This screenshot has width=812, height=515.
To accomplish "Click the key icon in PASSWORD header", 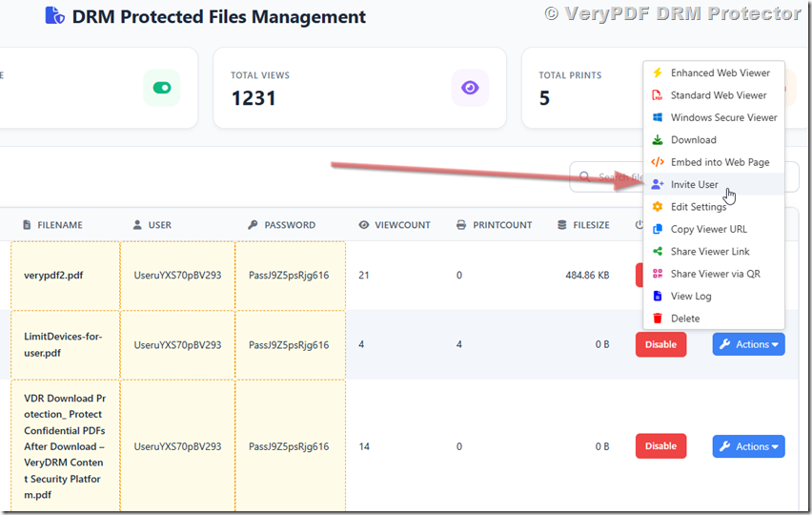I will [253, 225].
